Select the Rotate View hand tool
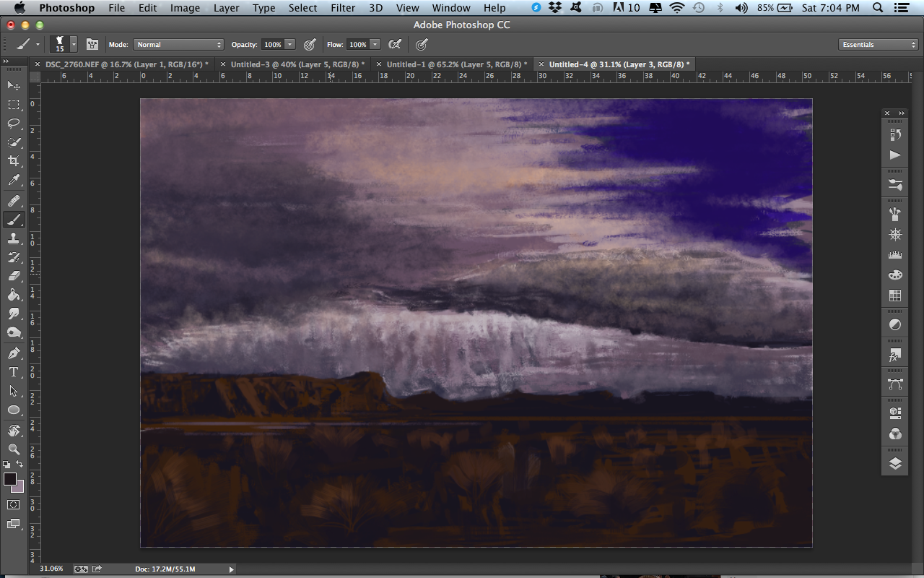924x578 pixels. (x=14, y=431)
